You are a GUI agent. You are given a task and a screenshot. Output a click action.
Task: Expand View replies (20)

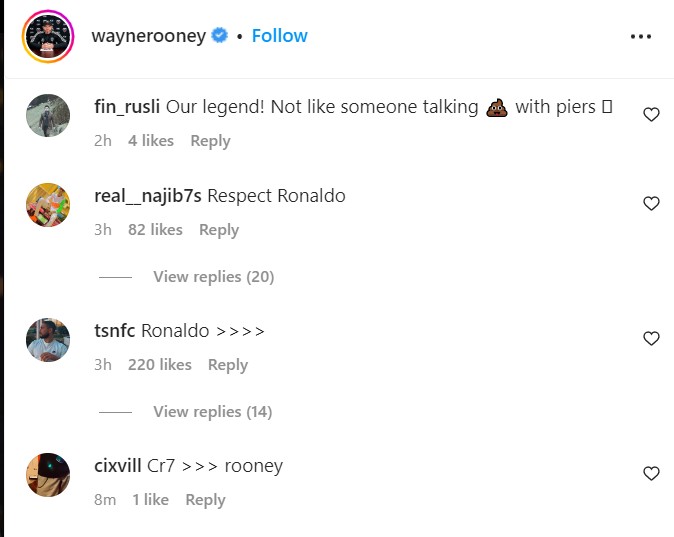point(214,277)
